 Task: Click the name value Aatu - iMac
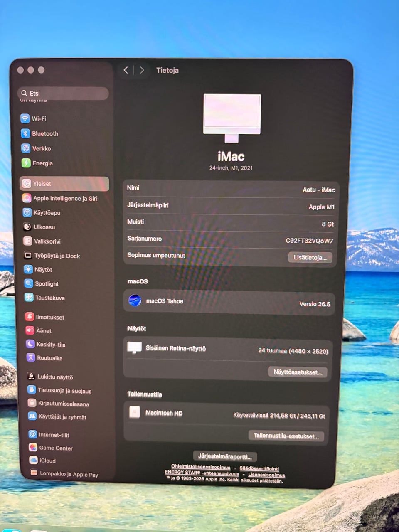pyautogui.click(x=319, y=190)
